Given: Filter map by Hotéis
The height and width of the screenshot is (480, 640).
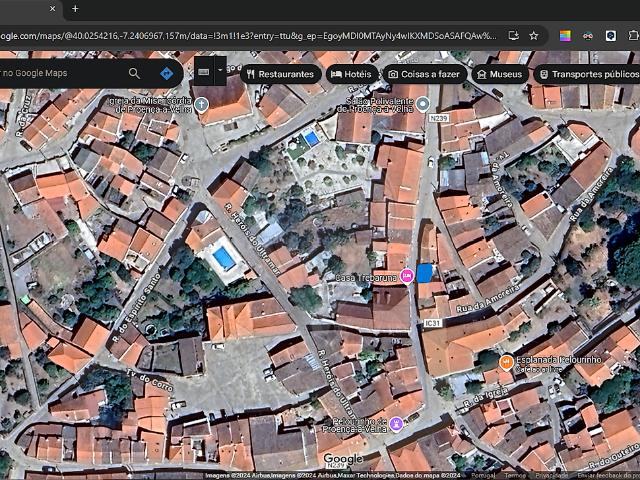Looking at the screenshot, I should pos(352,74).
